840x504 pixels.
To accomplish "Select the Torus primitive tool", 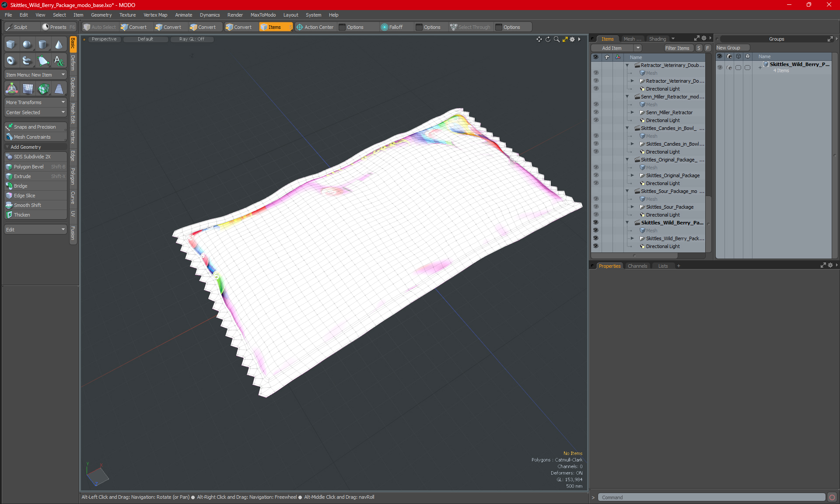I will coord(11,60).
